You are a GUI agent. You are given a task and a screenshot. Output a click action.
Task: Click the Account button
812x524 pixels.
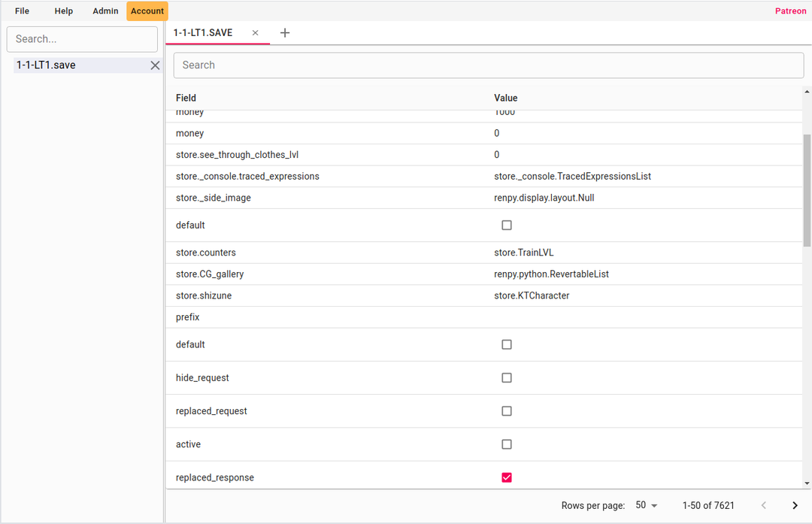click(x=147, y=11)
